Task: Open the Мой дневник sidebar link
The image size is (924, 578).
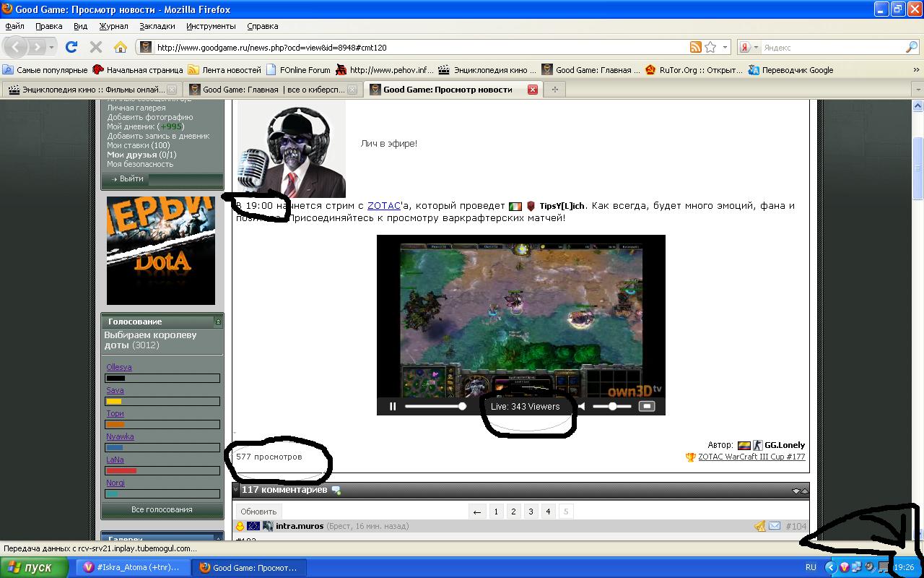Action: coord(131,126)
